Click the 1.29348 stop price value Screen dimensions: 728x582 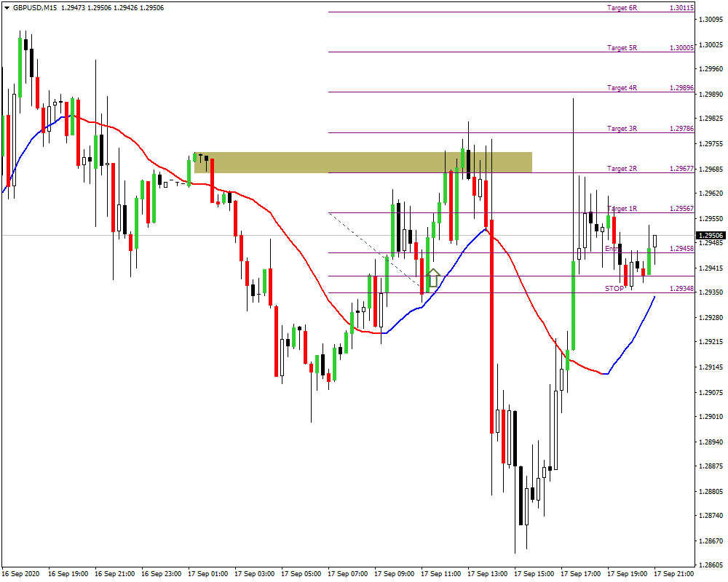[x=681, y=289]
